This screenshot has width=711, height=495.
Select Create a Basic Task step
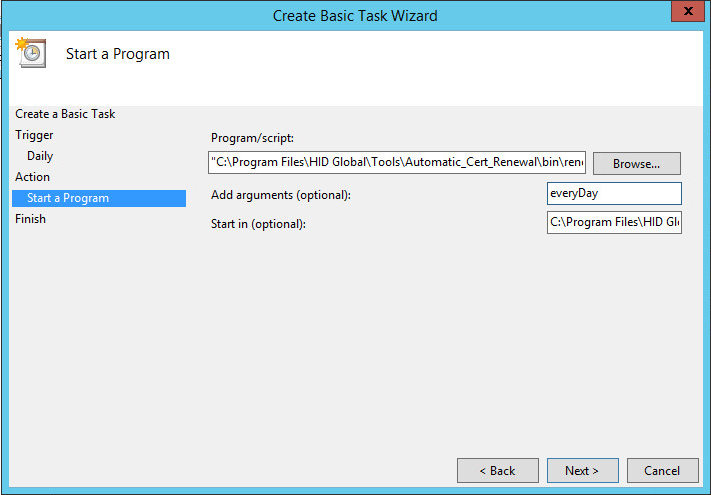point(65,114)
